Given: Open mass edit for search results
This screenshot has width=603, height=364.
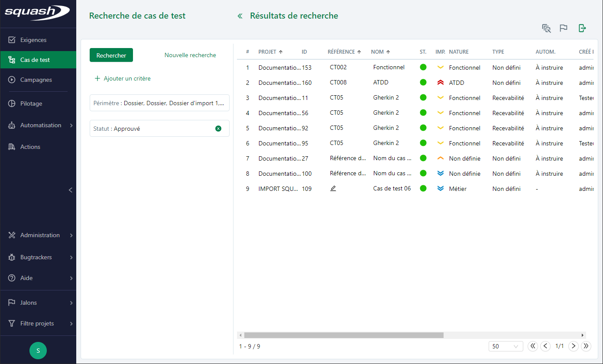Looking at the screenshot, I should point(546,28).
